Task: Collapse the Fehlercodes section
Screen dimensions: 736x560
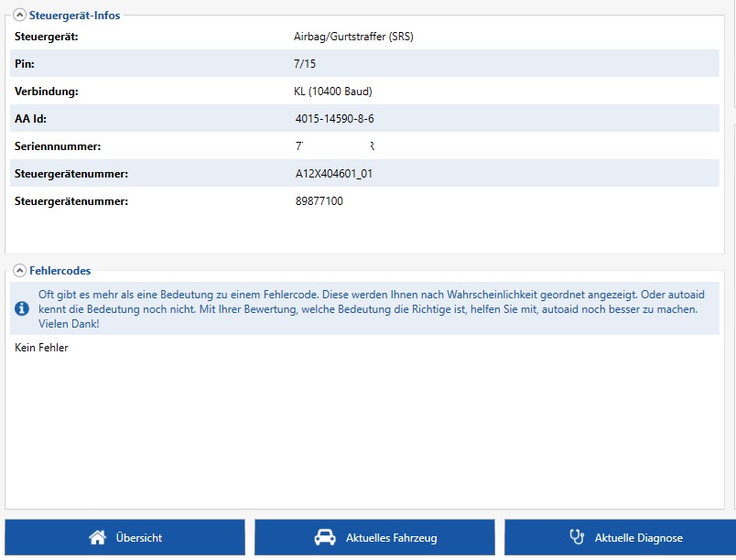Action: click(19, 271)
